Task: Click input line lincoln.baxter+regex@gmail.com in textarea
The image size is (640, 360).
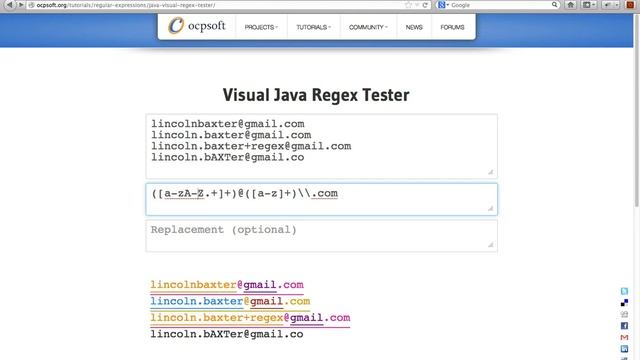Action: click(x=251, y=146)
